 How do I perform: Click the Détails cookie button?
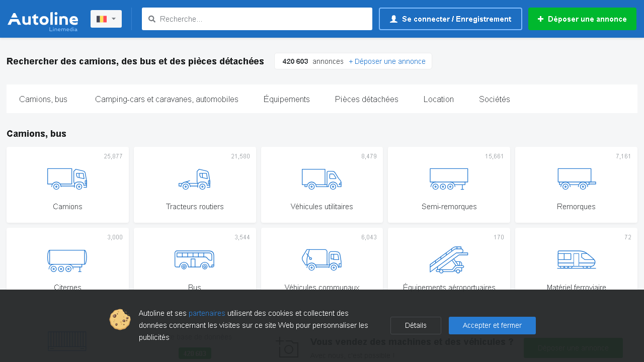[416, 325]
